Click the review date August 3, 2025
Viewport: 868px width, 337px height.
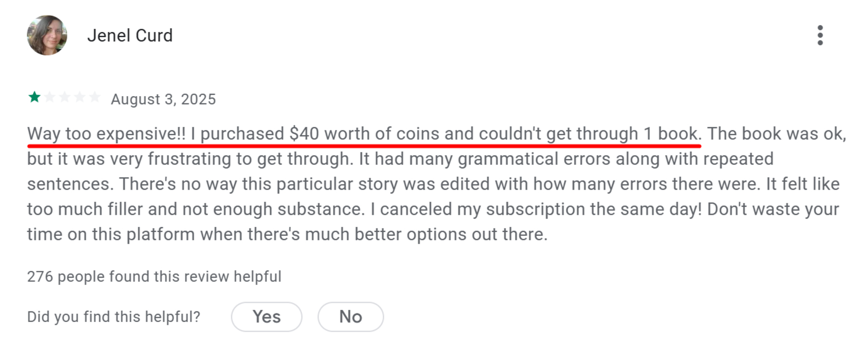pos(163,99)
